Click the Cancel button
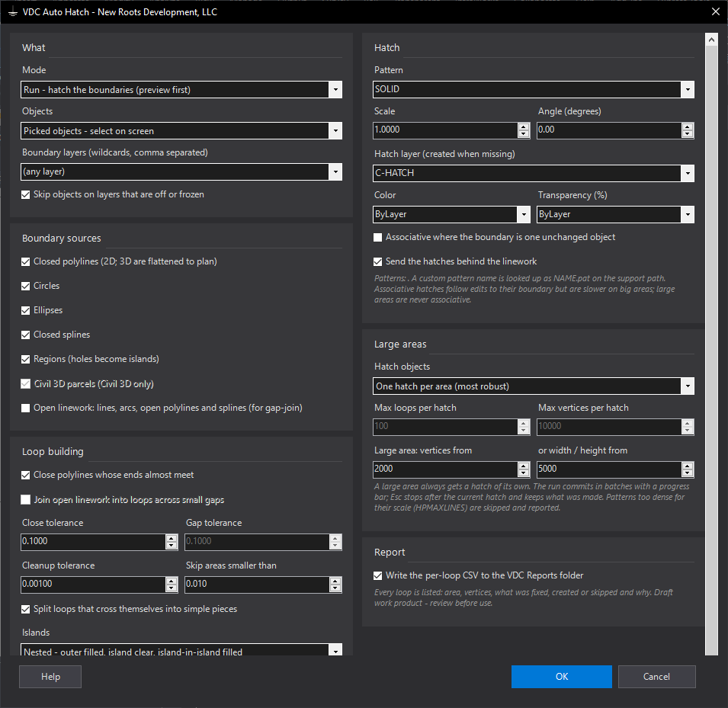This screenshot has width=728, height=708. 656,677
